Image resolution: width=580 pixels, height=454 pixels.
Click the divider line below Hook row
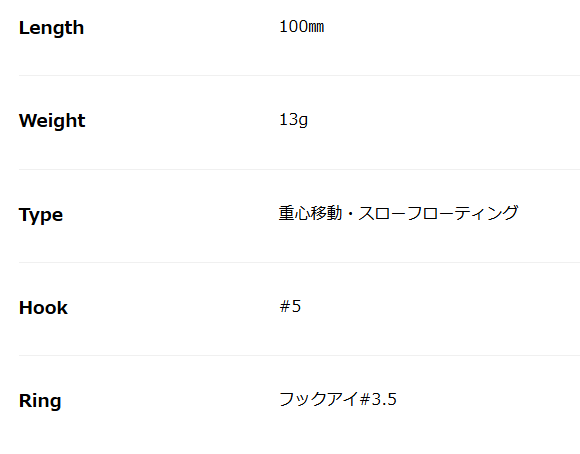299,355
